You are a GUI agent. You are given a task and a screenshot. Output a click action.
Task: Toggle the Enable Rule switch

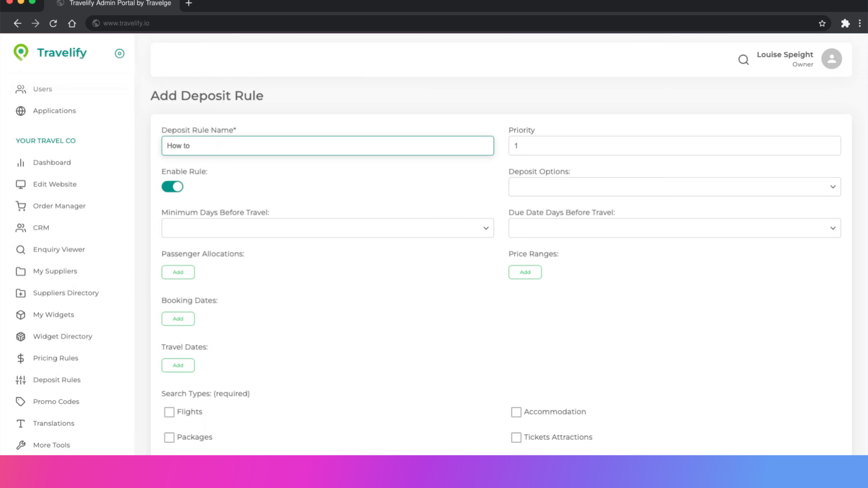point(172,187)
